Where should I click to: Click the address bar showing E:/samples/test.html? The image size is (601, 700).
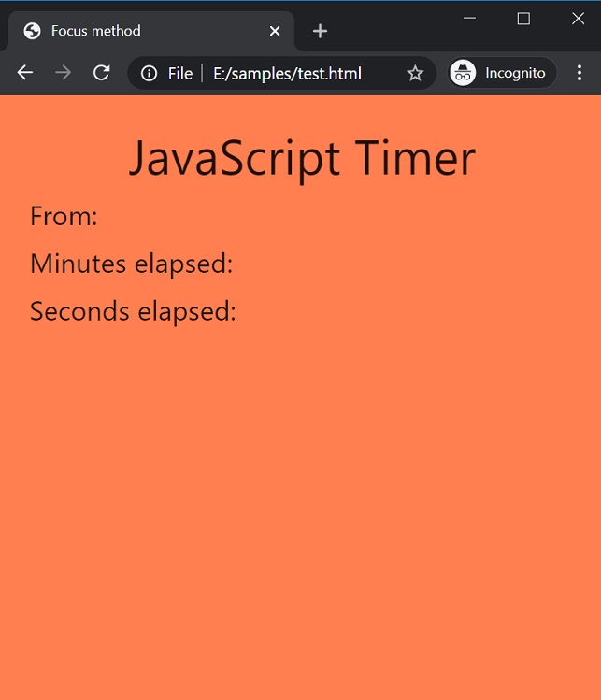(x=281, y=73)
